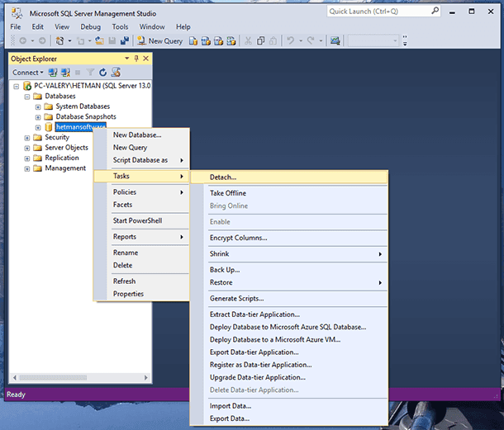This screenshot has width=504, height=430.
Task: Click the New Project toolbar icon
Action: coord(59,40)
